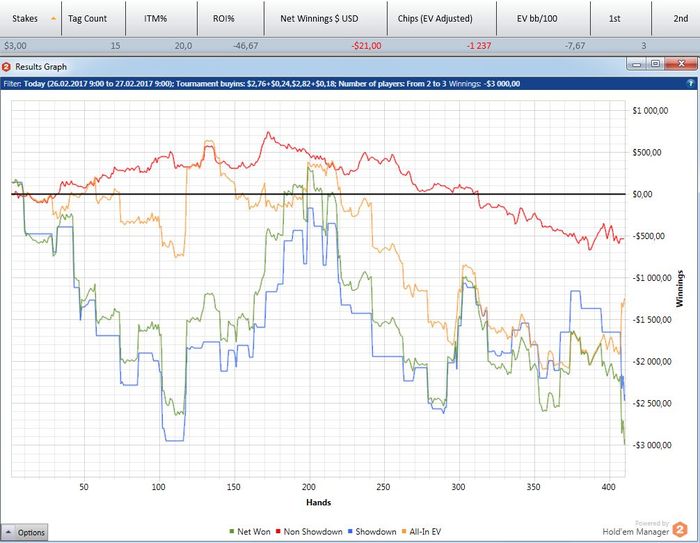This screenshot has width=700, height=543.
Task: Click the 1st column header
Action: [621, 18]
